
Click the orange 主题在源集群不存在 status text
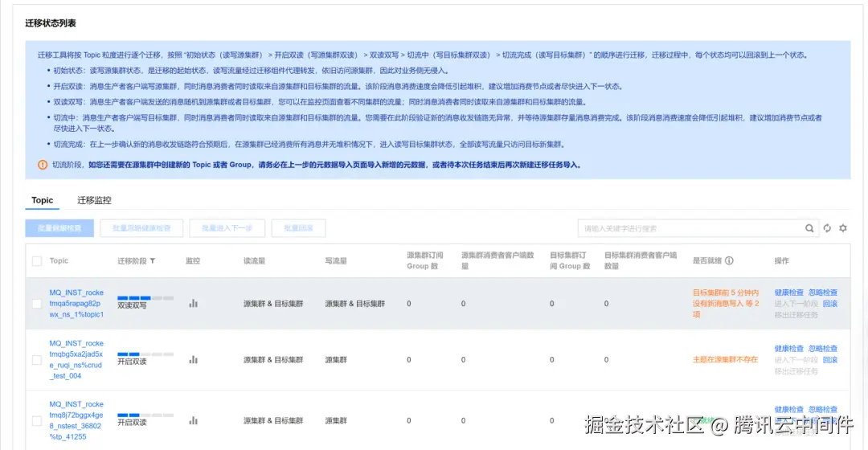[x=725, y=360]
